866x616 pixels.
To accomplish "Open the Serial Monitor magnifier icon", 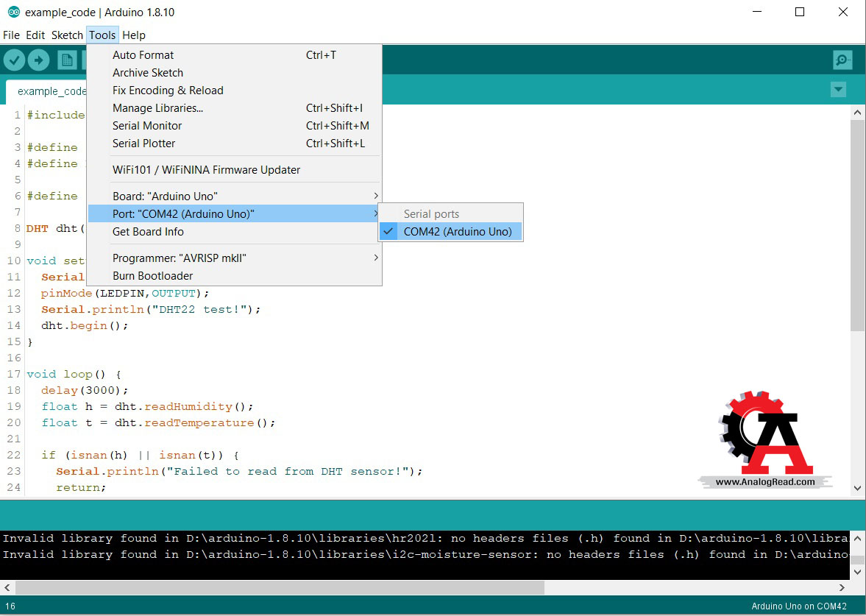I will (842, 60).
